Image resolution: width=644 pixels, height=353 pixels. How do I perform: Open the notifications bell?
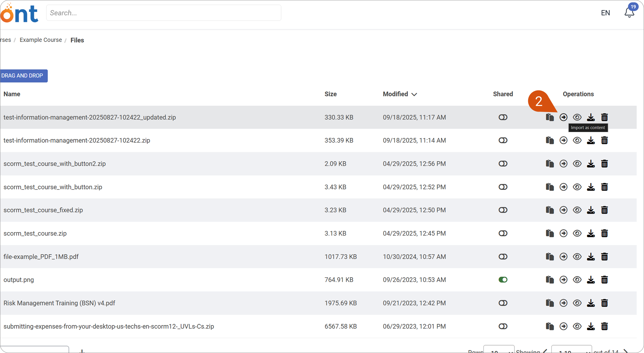(x=629, y=12)
